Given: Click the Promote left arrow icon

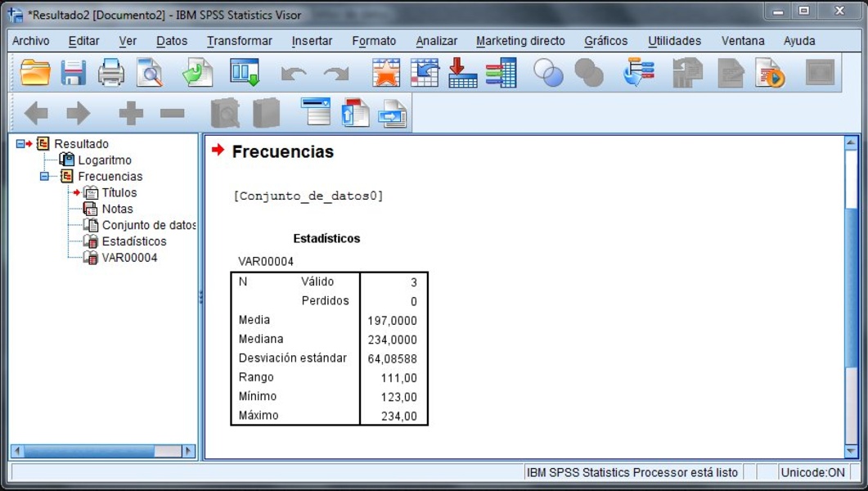Looking at the screenshot, I should point(35,114).
